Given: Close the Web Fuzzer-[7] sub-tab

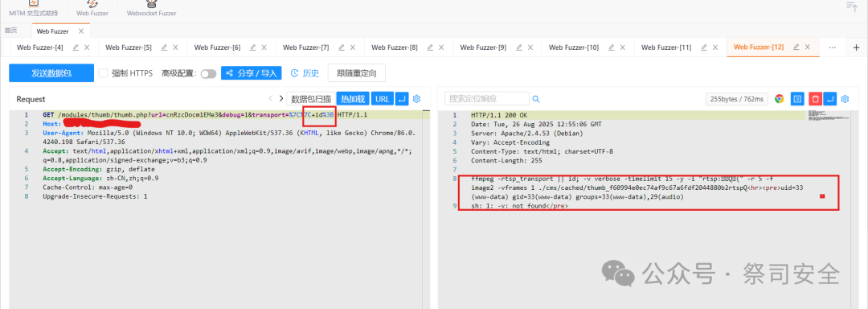Looking at the screenshot, I should [353, 47].
